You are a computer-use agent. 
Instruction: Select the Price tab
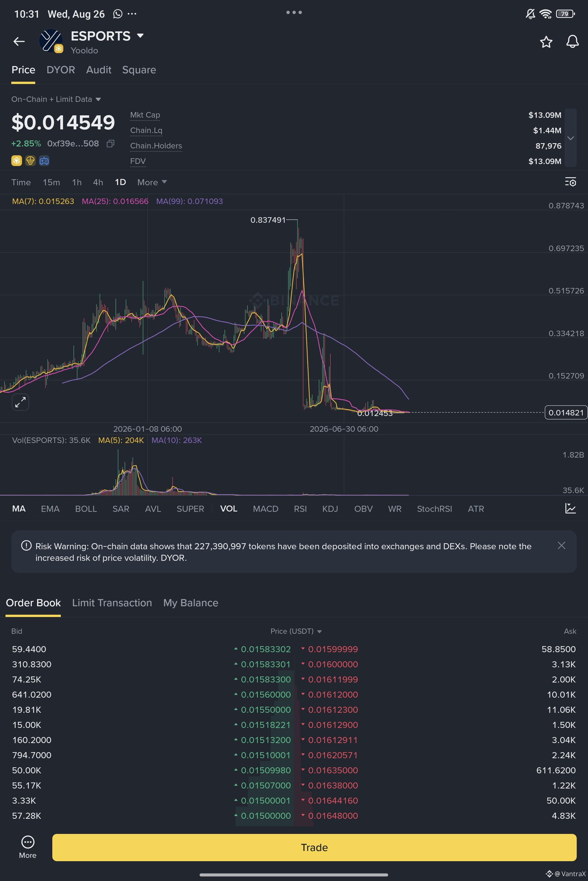point(23,70)
